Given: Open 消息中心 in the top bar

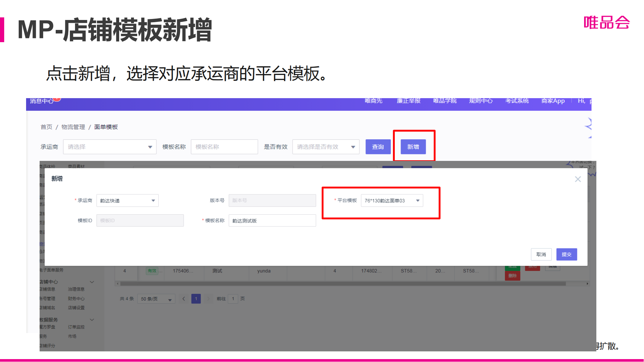Looking at the screenshot, I should tap(42, 101).
